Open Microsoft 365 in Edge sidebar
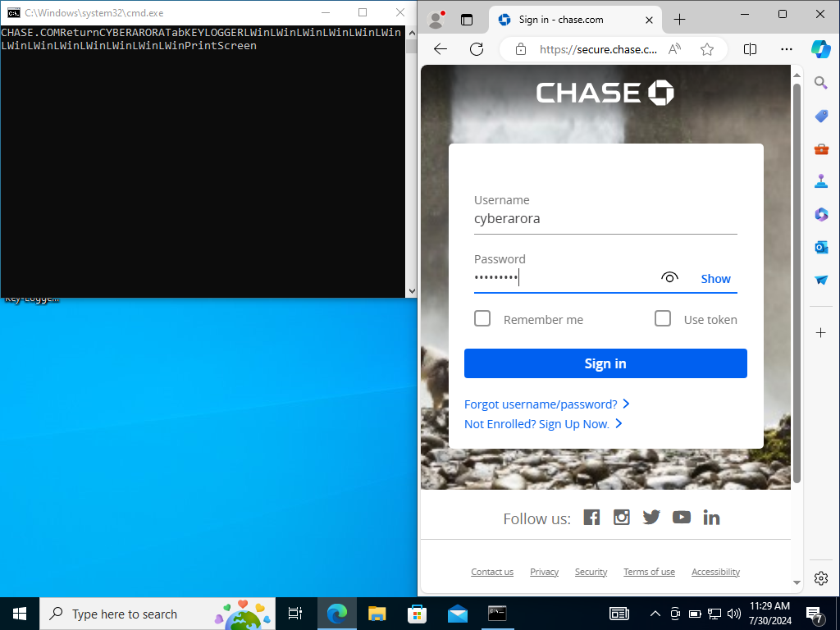The width and height of the screenshot is (840, 630). click(820, 214)
